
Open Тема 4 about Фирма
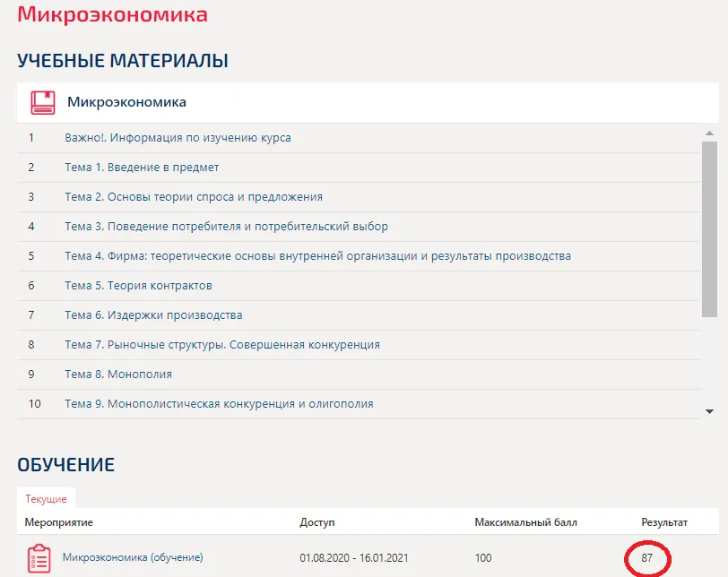point(317,256)
